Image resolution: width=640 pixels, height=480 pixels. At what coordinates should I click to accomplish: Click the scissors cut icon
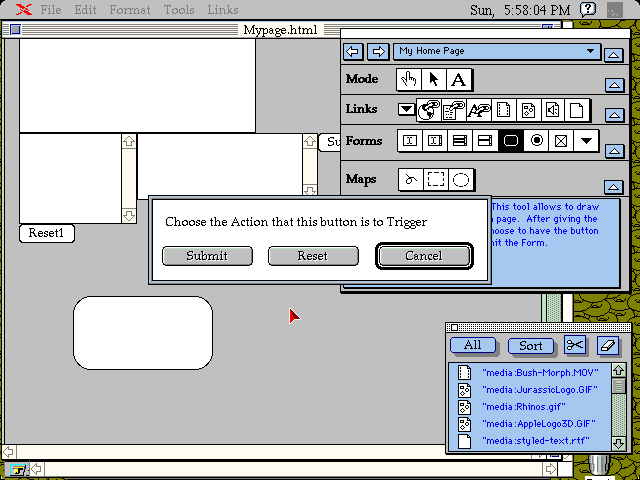(575, 346)
